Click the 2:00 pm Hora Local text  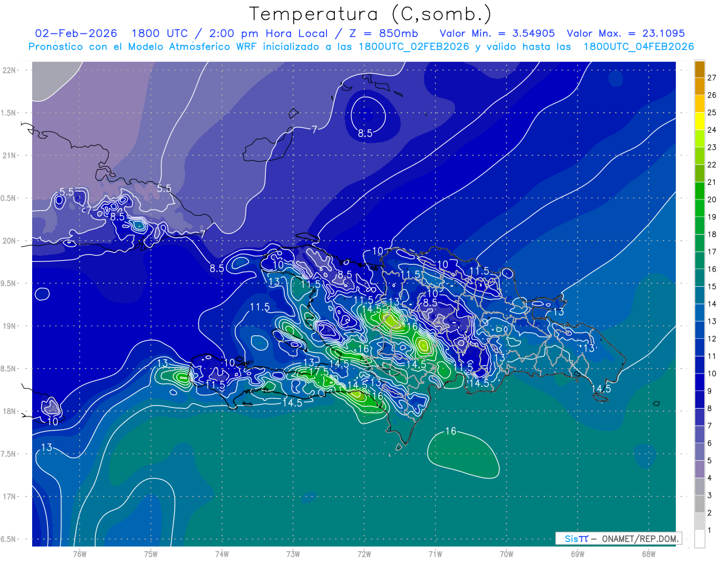pos(266,33)
